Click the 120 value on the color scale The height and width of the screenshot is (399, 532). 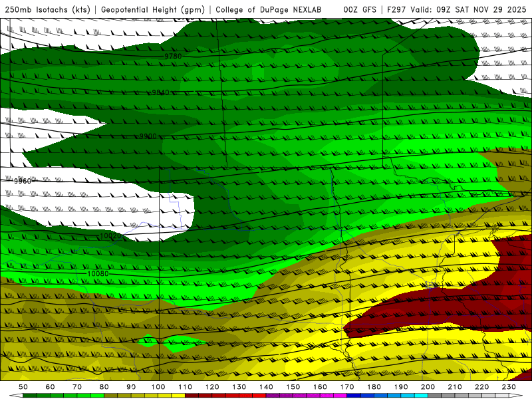(x=212, y=387)
